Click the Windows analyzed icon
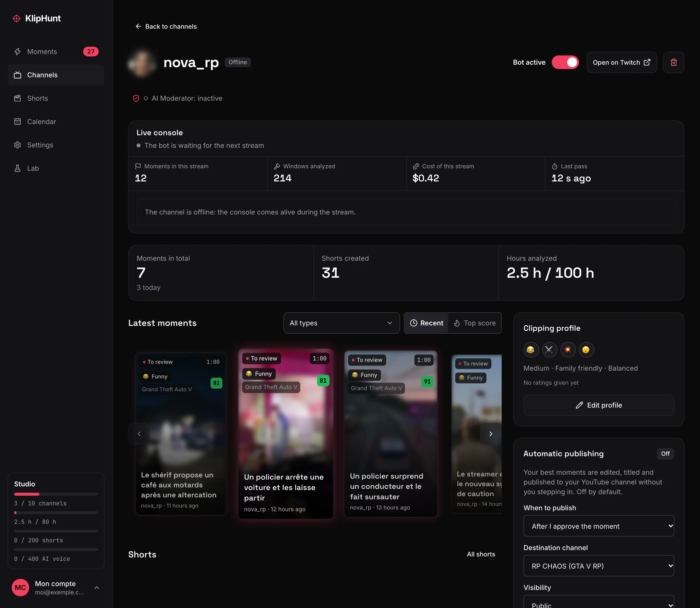Image resolution: width=700 pixels, height=608 pixels. pos(277,166)
